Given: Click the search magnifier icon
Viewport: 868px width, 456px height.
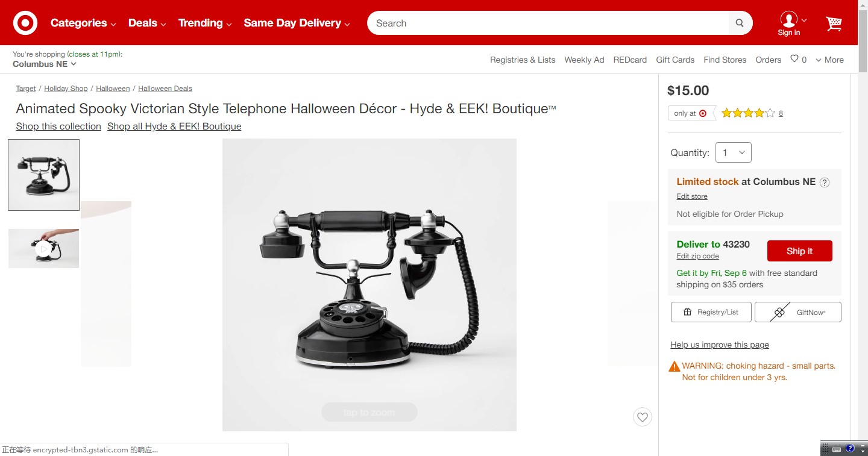Looking at the screenshot, I should [740, 23].
